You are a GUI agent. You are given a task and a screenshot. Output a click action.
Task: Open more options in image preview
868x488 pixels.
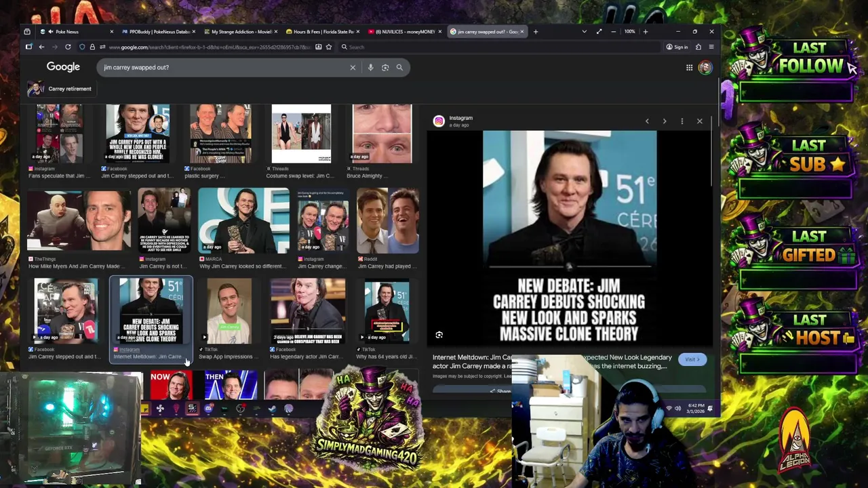682,121
